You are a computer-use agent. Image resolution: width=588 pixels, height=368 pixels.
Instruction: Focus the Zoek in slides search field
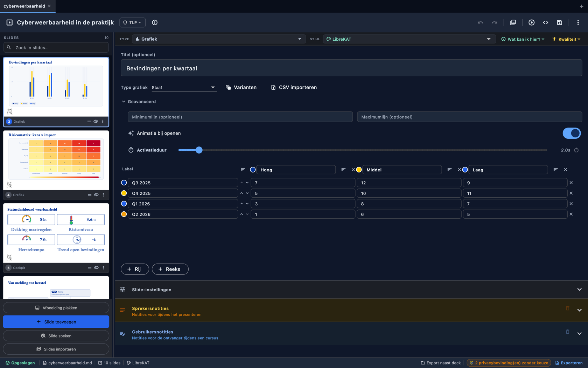click(56, 47)
